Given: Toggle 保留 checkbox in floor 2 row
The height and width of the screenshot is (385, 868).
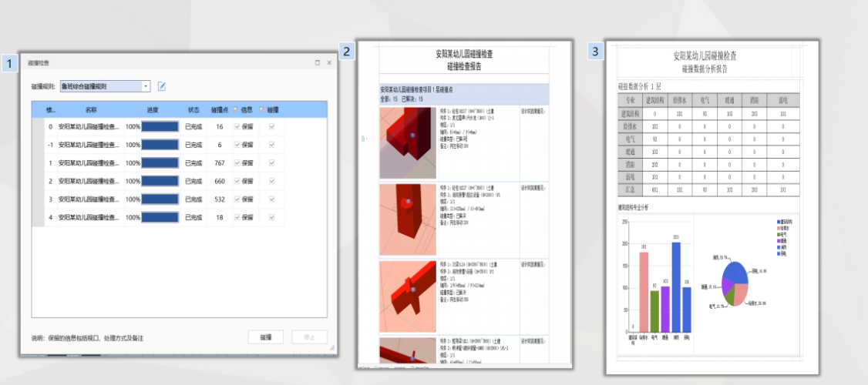Looking at the screenshot, I should coord(237,181).
